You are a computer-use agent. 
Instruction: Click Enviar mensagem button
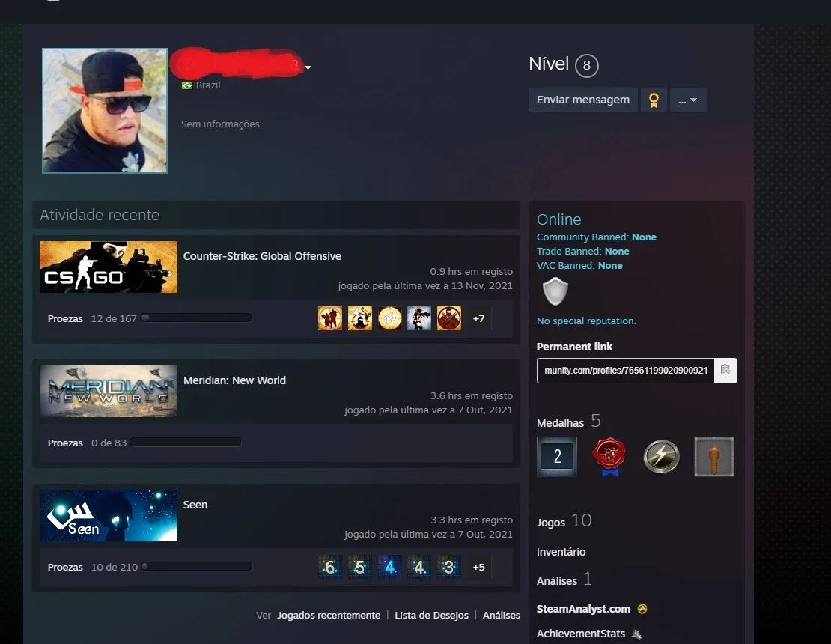[583, 100]
